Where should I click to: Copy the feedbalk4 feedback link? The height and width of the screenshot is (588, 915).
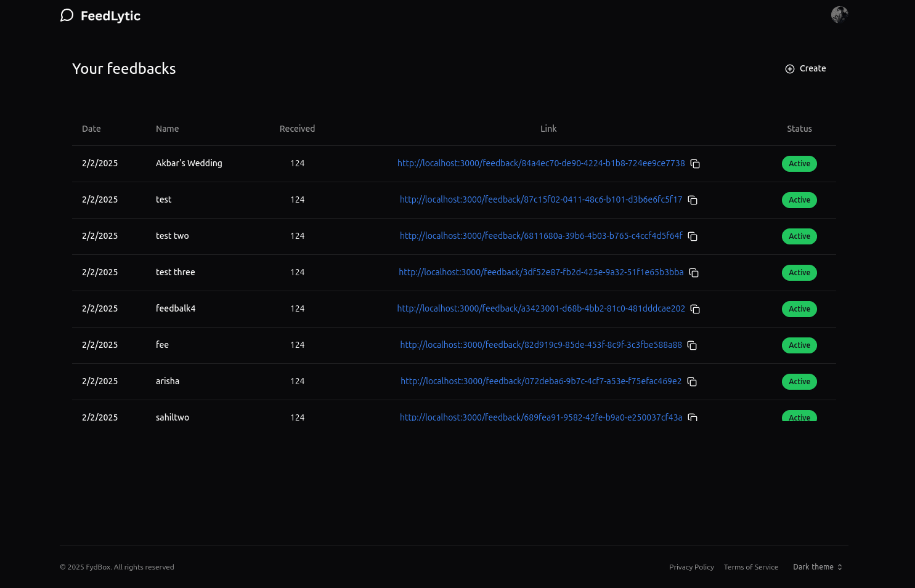(x=695, y=309)
